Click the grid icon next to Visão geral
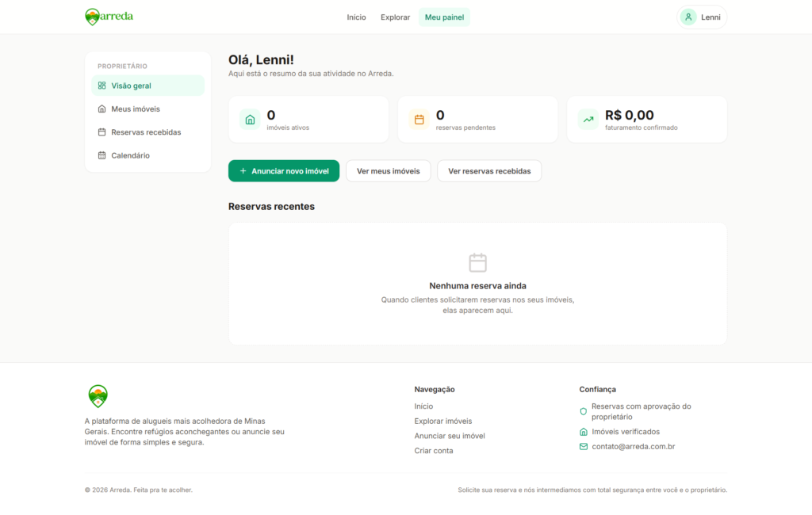This screenshot has width=812, height=515. coord(102,86)
